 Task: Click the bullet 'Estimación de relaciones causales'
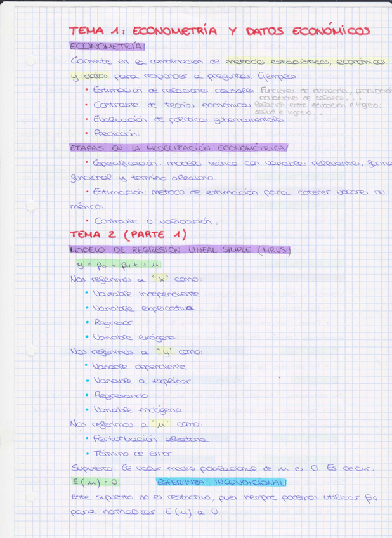(x=169, y=90)
